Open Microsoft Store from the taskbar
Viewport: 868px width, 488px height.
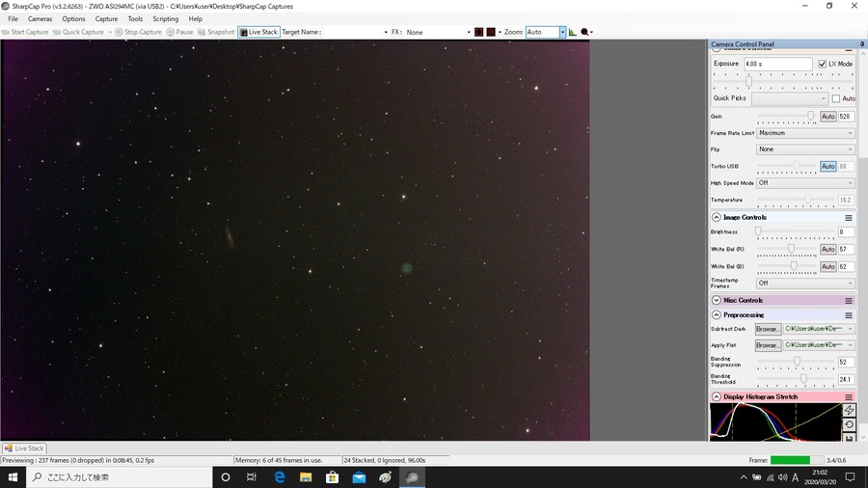click(332, 477)
